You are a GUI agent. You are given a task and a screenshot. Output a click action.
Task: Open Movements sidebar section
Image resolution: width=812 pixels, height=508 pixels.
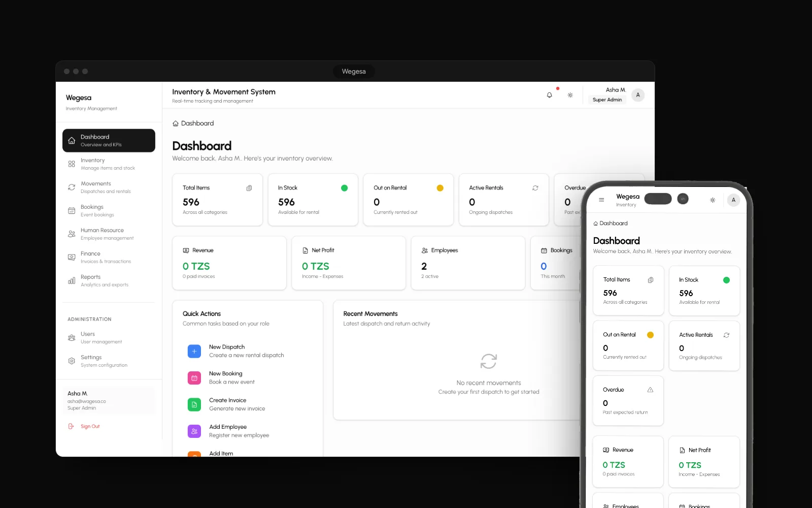pyautogui.click(x=109, y=187)
